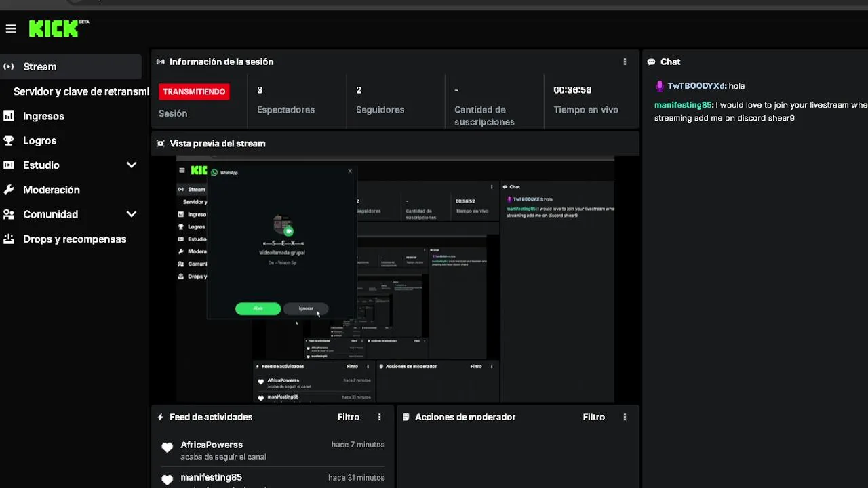Screen dimensions: 868x488
Task: Click the 'hace 31 minutos' timestamp
Action: [357, 477]
